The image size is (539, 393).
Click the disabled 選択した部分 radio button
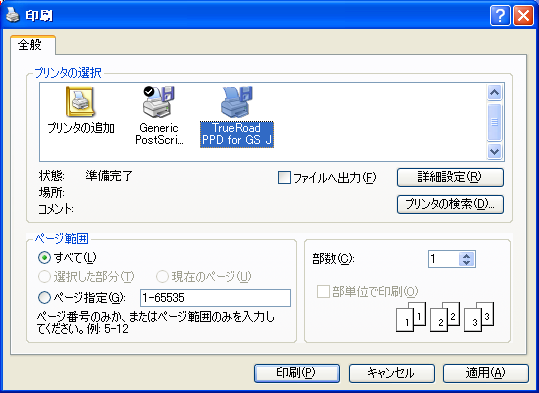pos(44,276)
